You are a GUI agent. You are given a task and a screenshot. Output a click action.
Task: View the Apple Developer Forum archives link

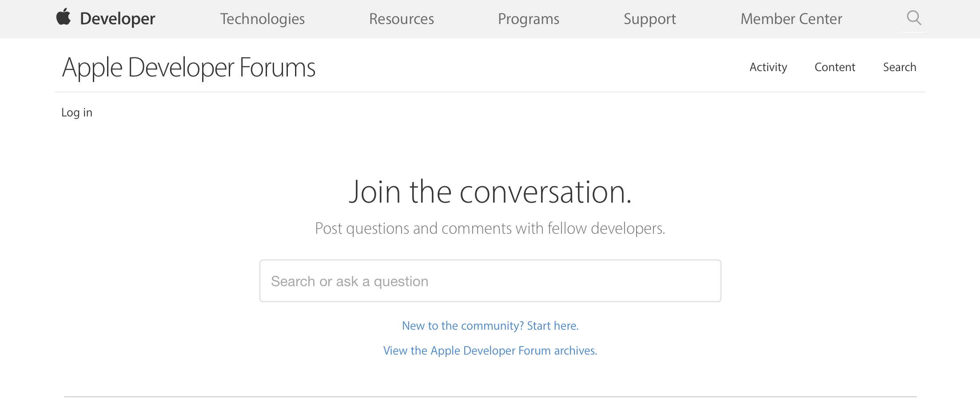coord(490,351)
